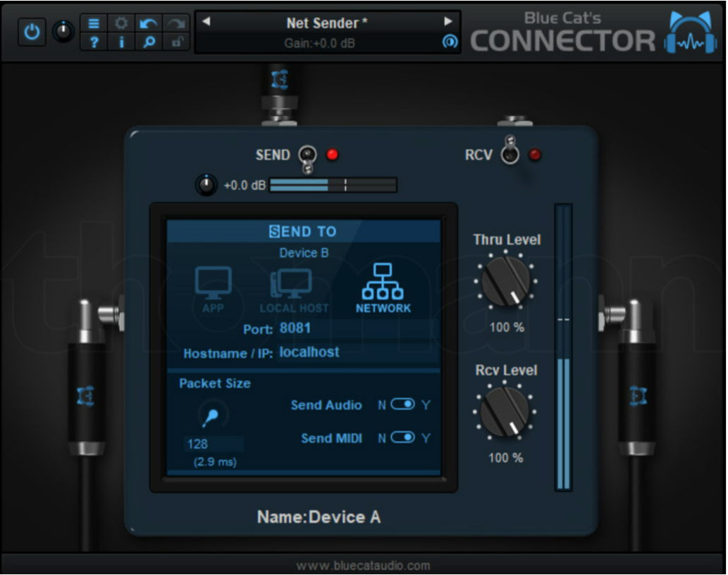
Task: Go to previous preset arrow
Action: [x=206, y=21]
